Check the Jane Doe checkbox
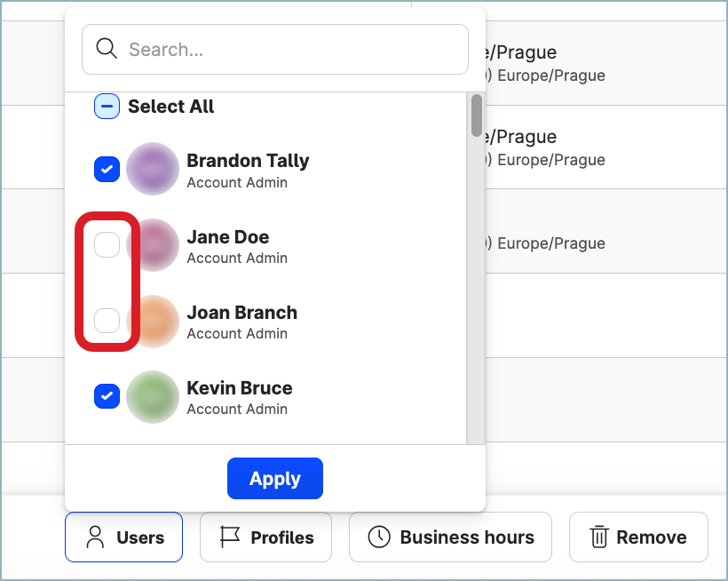 (107, 244)
